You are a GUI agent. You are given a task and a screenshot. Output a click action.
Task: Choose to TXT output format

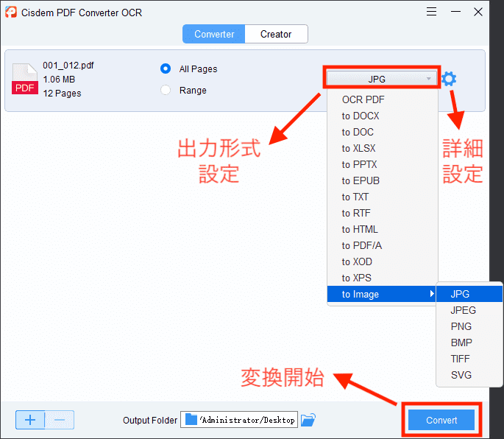point(383,197)
